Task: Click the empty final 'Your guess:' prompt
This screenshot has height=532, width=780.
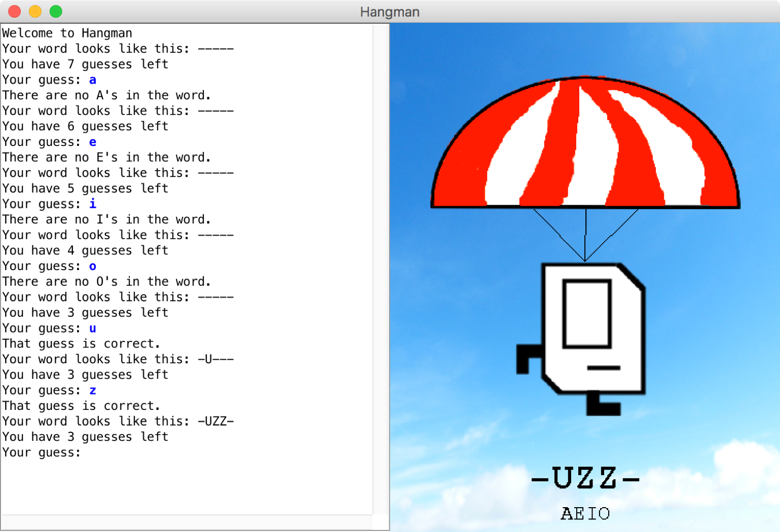Action: (x=42, y=452)
